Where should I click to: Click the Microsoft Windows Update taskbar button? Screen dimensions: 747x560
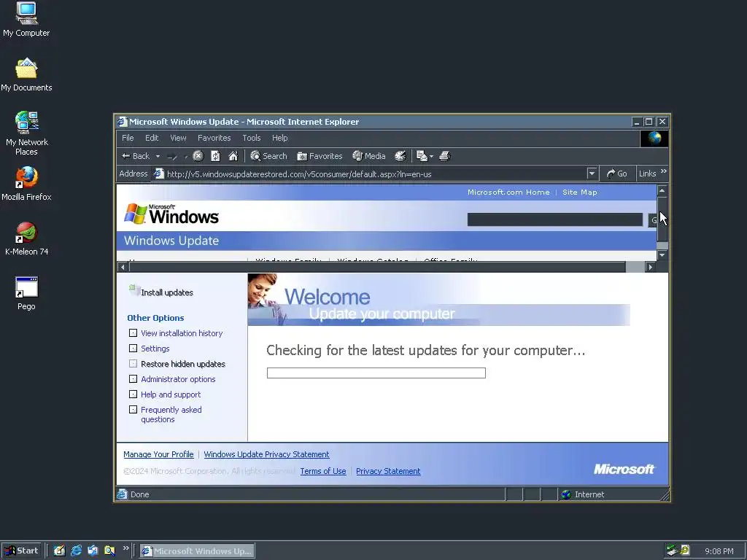[197, 551]
